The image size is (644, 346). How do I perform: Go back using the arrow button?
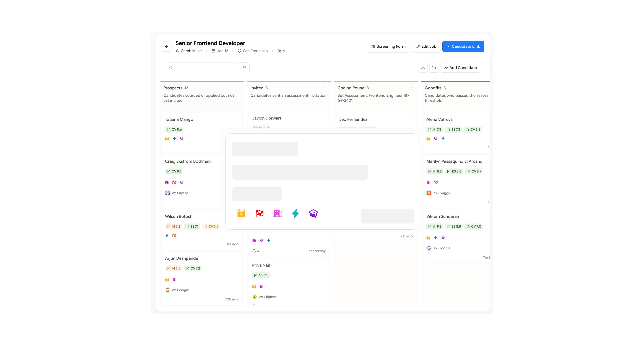pyautogui.click(x=167, y=46)
